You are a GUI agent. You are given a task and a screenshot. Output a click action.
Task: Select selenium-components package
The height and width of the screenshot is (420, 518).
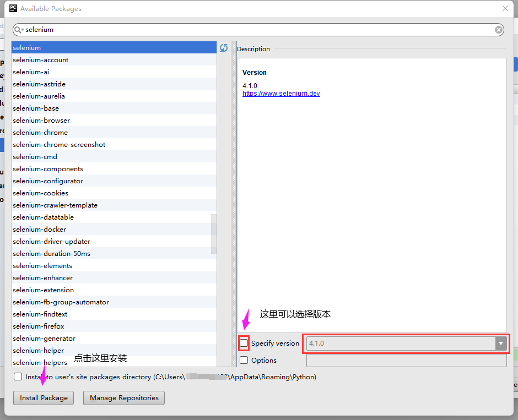point(114,168)
